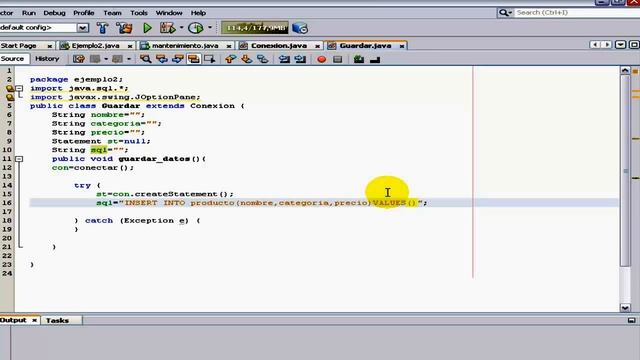Image resolution: width=640 pixels, height=360 pixels.
Task: Switch to Source view
Action: pos(12,59)
